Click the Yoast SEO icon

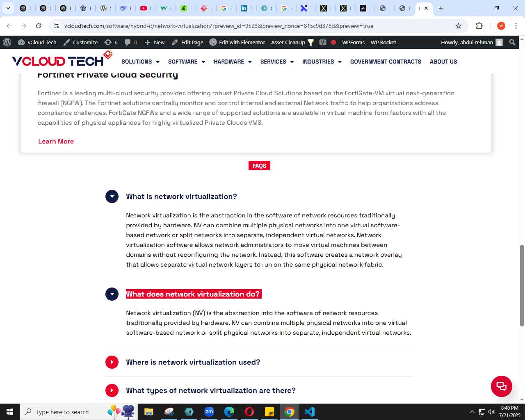tap(323, 42)
